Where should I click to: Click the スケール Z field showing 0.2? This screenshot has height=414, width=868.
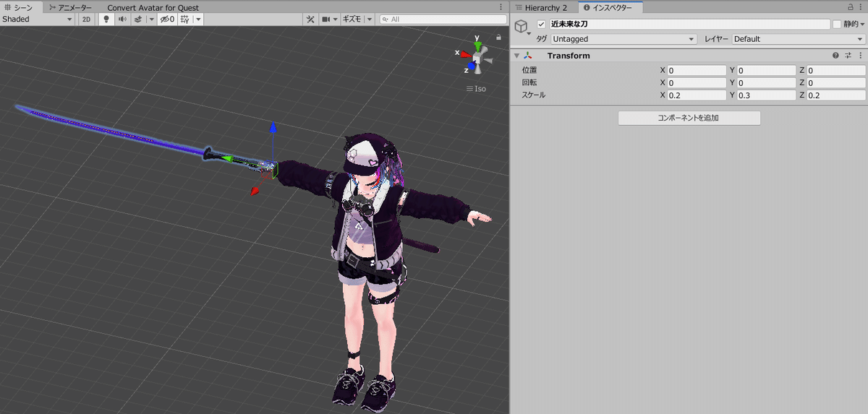point(836,95)
